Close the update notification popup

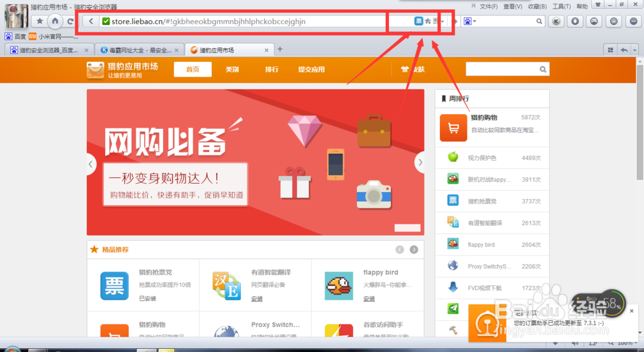632,311
